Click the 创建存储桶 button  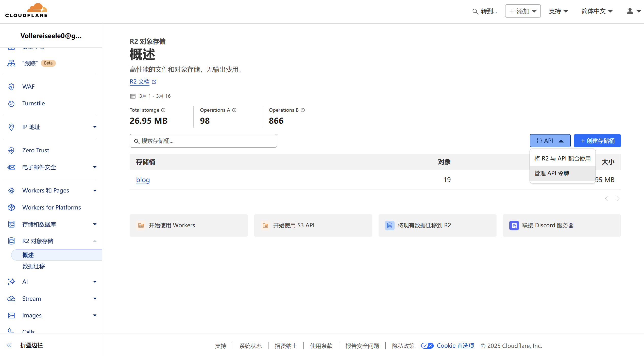coord(597,141)
